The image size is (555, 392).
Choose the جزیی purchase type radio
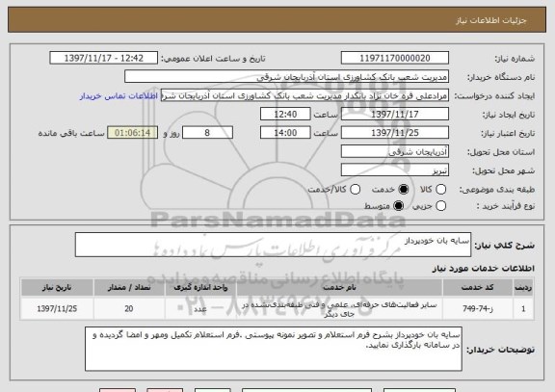click(440, 205)
